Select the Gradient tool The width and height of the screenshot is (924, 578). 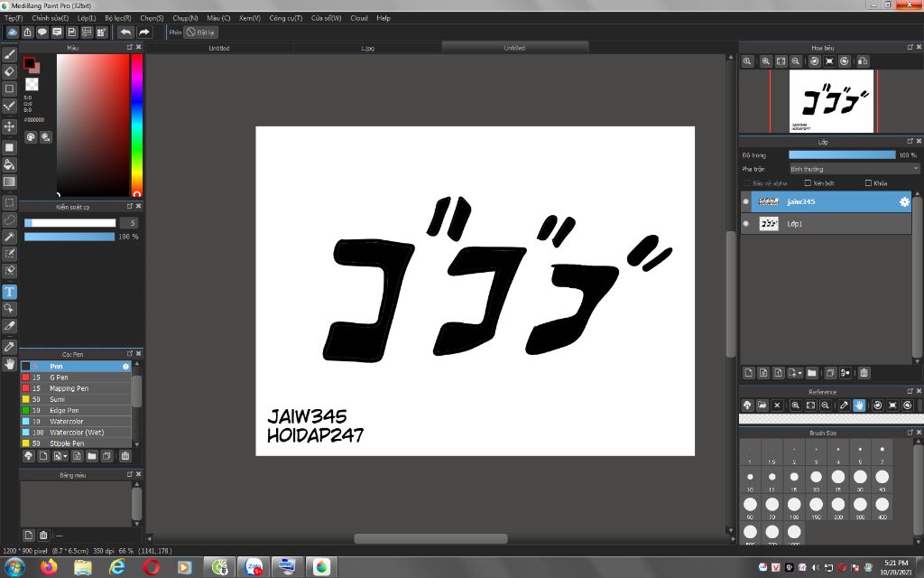pos(9,182)
